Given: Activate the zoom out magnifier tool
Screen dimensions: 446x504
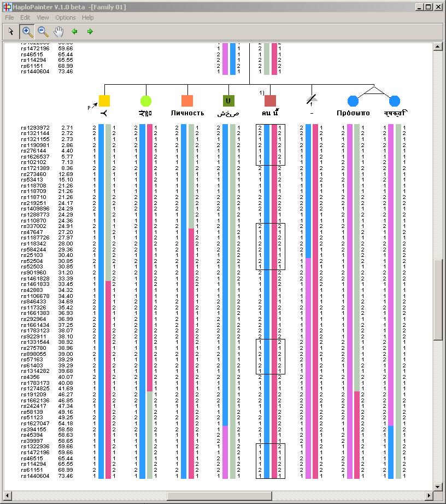Looking at the screenshot, I should click(43, 31).
